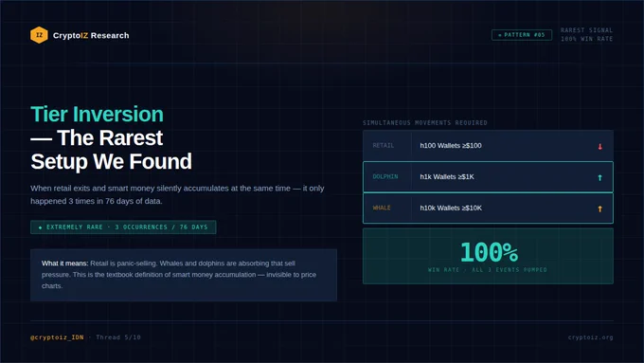Click the 'Thread 5/10' text
Screen dimensions: 644x363
click(x=118, y=337)
